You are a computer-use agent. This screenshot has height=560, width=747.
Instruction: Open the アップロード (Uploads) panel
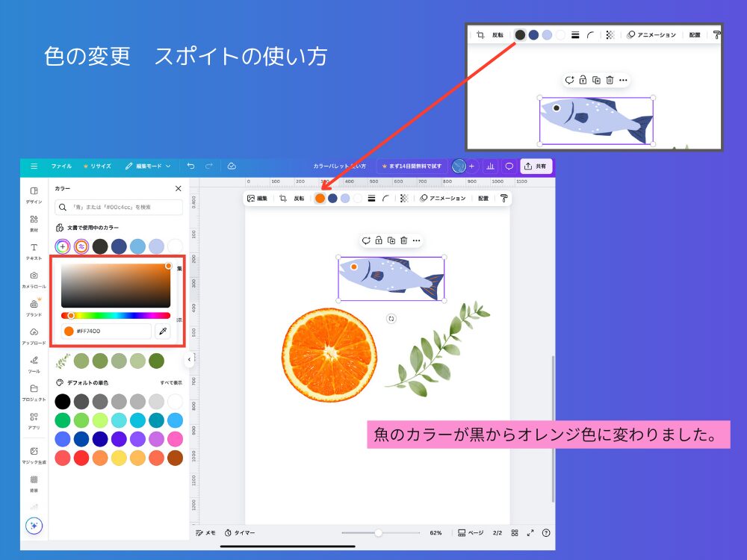(x=34, y=336)
